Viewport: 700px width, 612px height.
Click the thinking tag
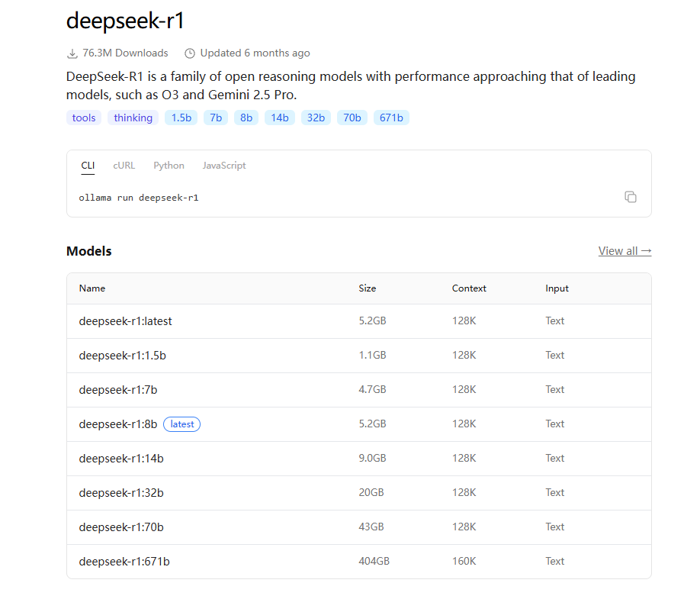pyautogui.click(x=133, y=118)
